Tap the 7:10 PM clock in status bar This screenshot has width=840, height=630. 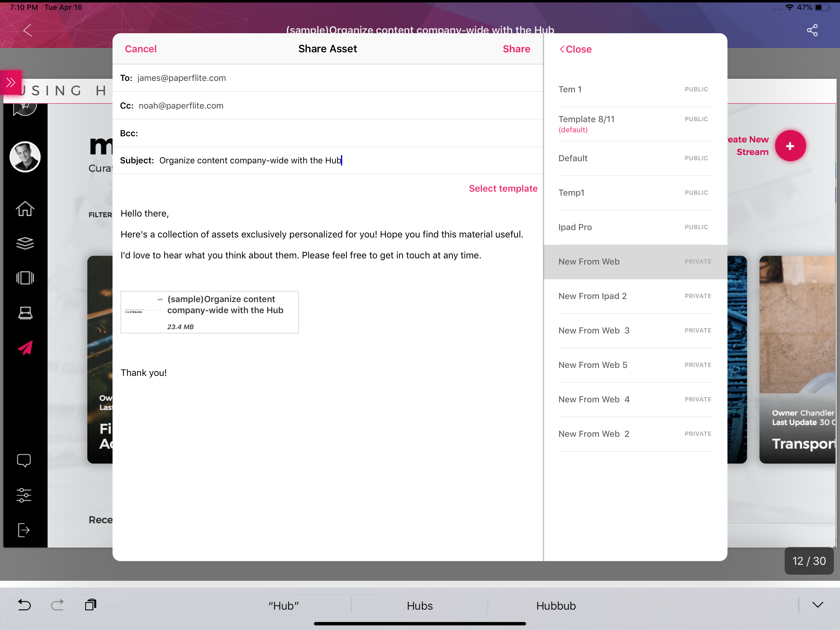click(x=24, y=7)
